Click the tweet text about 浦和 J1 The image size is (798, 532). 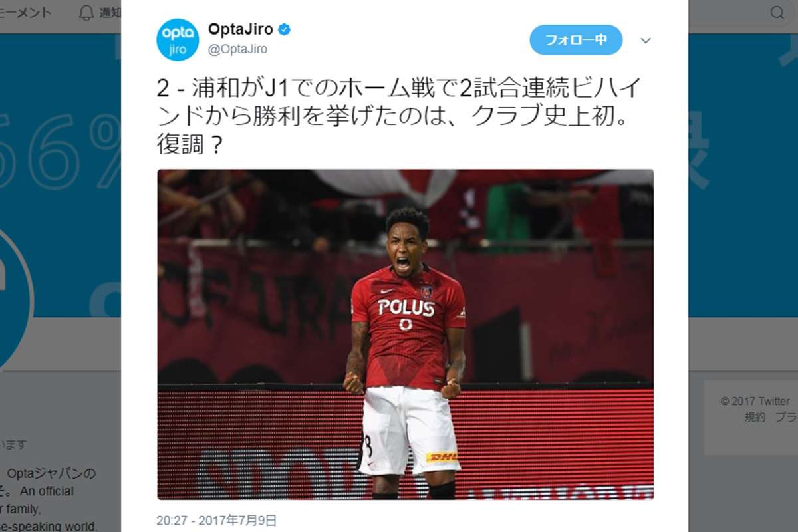(x=398, y=116)
